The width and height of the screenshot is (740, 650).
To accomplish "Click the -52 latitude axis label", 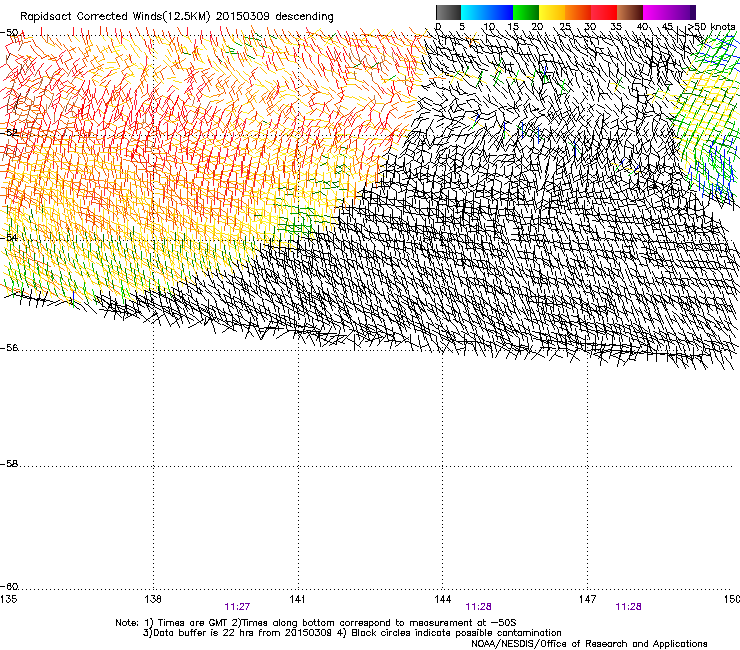I will click(x=9, y=133).
